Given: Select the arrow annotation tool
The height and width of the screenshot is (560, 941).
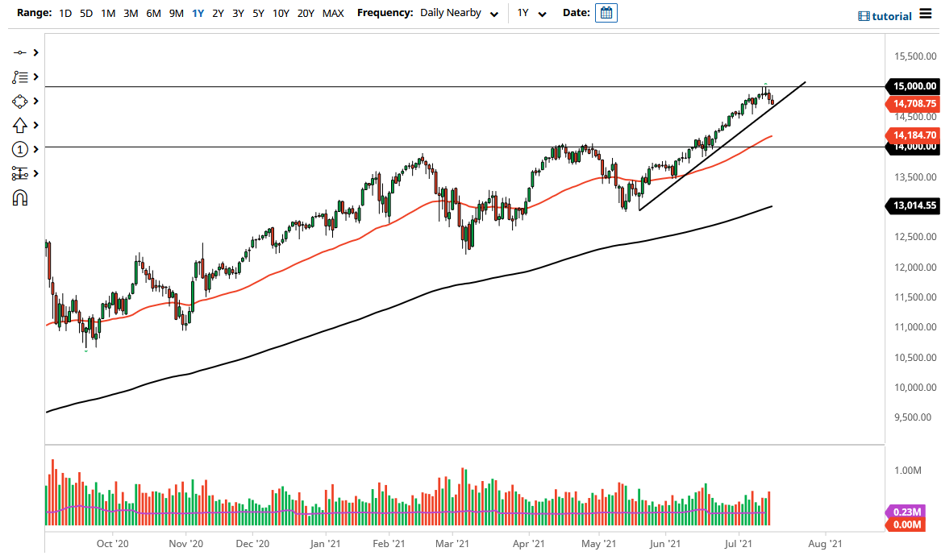Looking at the screenshot, I should [x=19, y=125].
